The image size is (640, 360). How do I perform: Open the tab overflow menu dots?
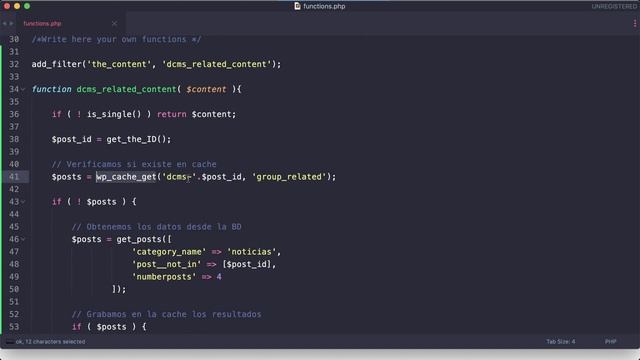[635, 24]
